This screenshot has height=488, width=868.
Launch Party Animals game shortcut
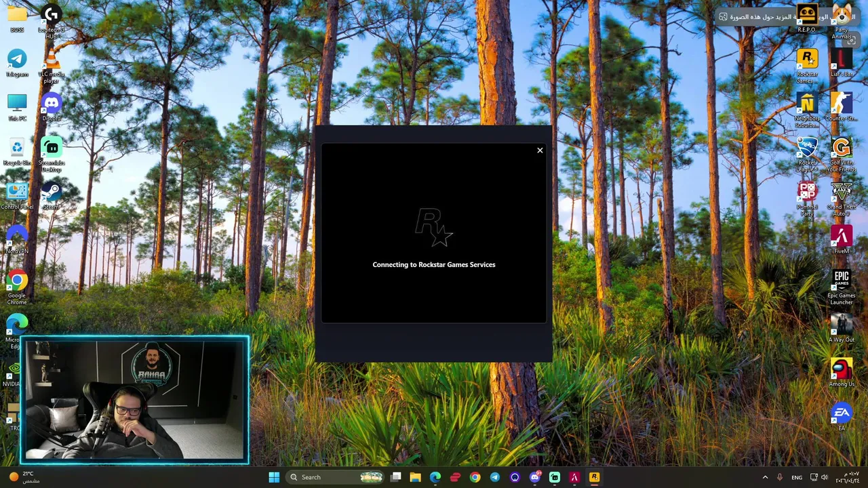(842, 22)
